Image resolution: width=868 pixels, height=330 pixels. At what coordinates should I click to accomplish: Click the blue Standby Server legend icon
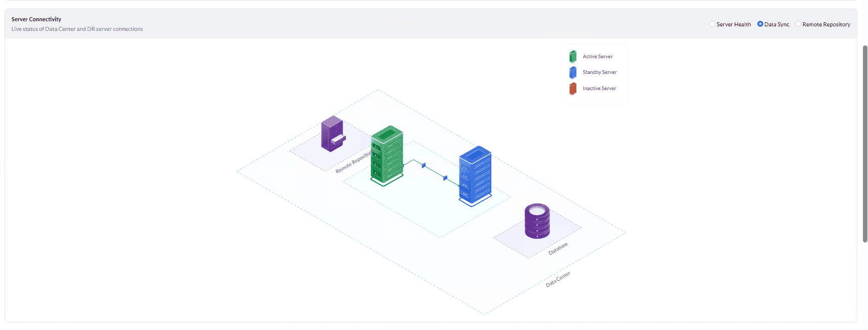(573, 72)
